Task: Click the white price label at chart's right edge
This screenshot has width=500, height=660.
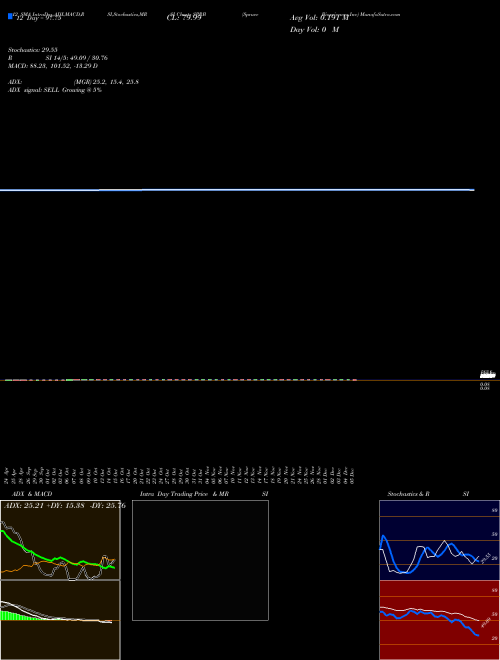Action: [x=488, y=374]
